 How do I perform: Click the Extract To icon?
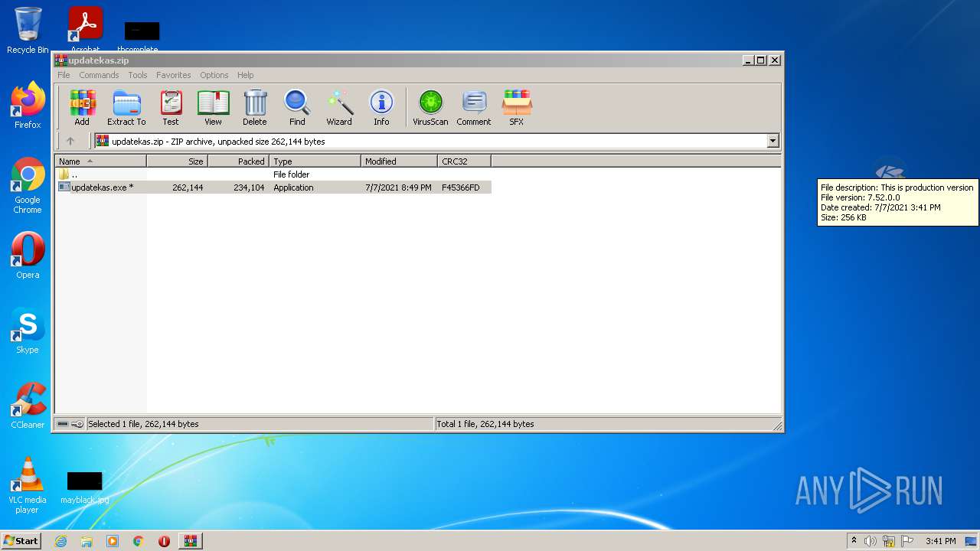pos(126,107)
